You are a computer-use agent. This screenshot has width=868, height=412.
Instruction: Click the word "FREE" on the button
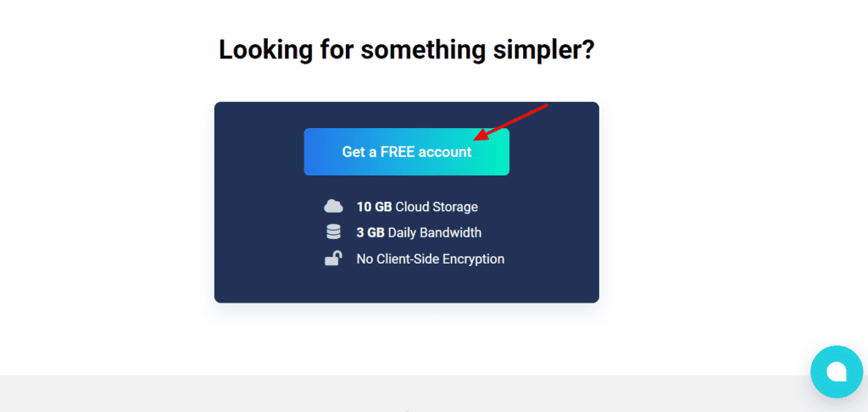coord(398,152)
